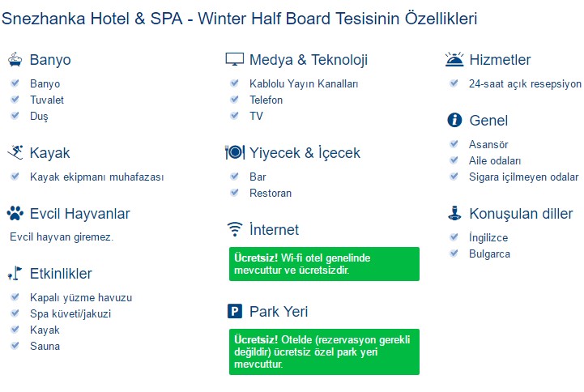Click the paw print Evcil Hayvanlar icon

coord(15,213)
